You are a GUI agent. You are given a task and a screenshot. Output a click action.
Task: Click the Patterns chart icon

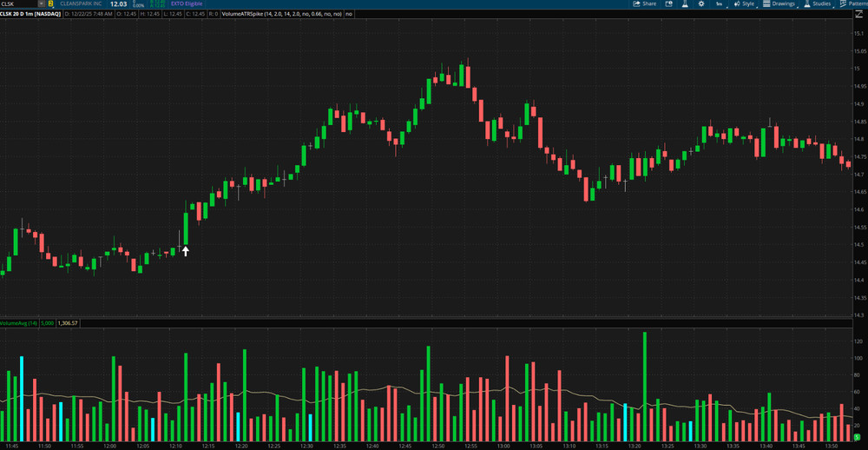(x=843, y=3)
